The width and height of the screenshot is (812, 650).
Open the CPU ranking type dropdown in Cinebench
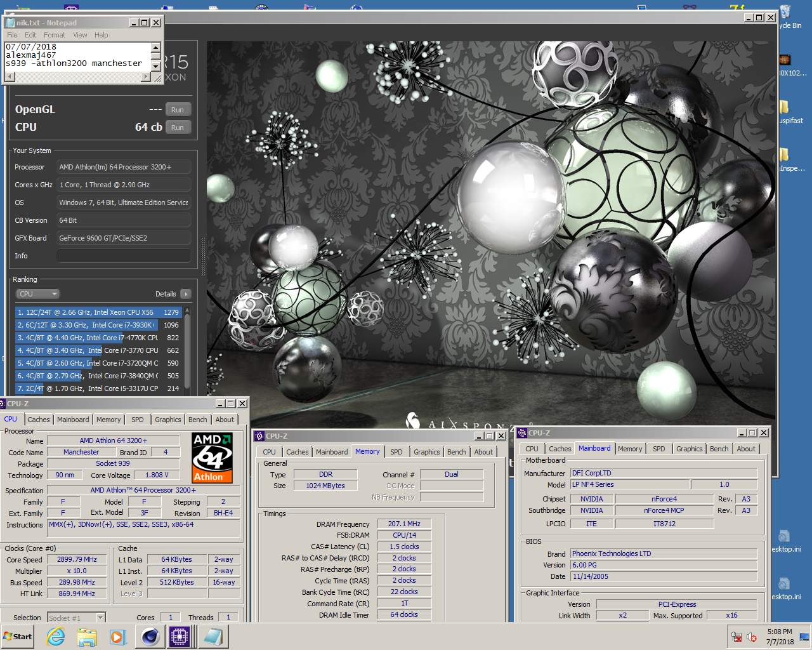37,294
